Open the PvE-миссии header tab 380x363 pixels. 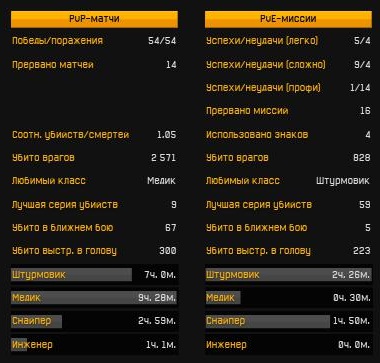click(x=288, y=19)
